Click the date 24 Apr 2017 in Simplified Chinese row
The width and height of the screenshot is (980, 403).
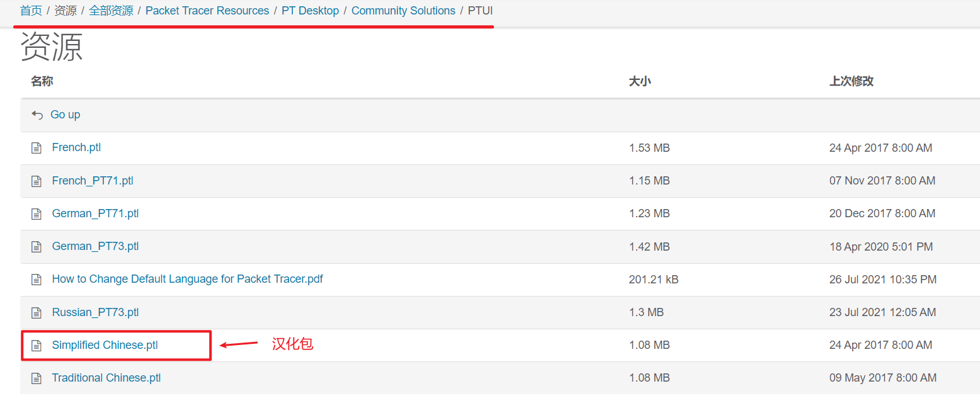point(881,345)
